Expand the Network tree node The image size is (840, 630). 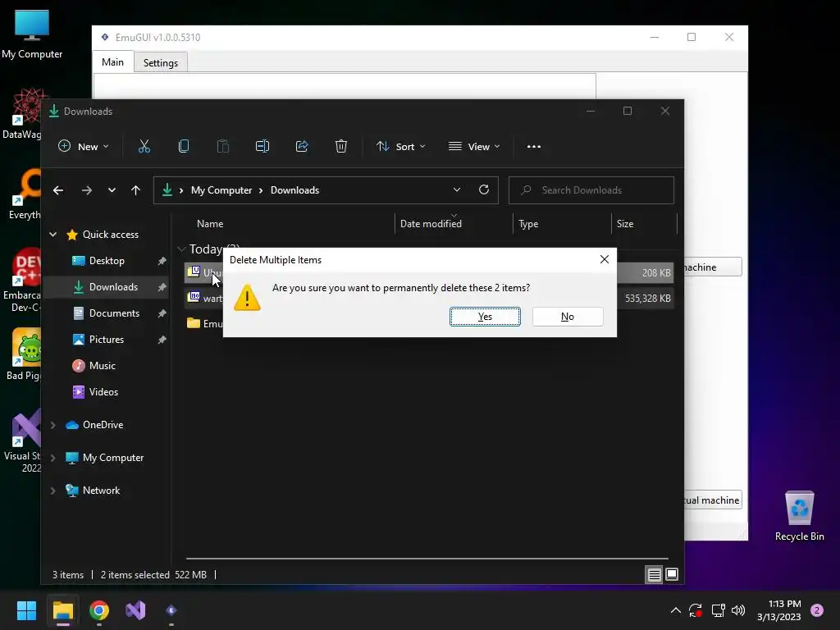click(53, 491)
